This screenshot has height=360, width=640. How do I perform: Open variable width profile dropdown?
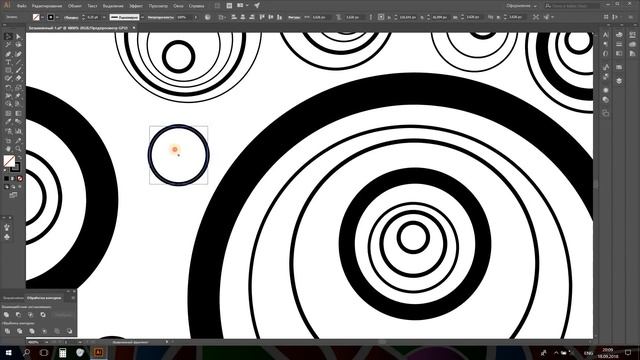tap(142, 17)
